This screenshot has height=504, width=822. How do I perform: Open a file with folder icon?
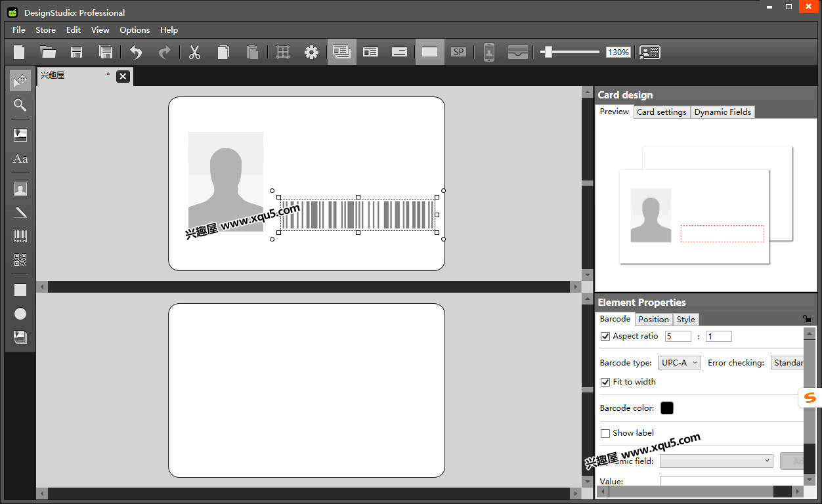pos(47,52)
